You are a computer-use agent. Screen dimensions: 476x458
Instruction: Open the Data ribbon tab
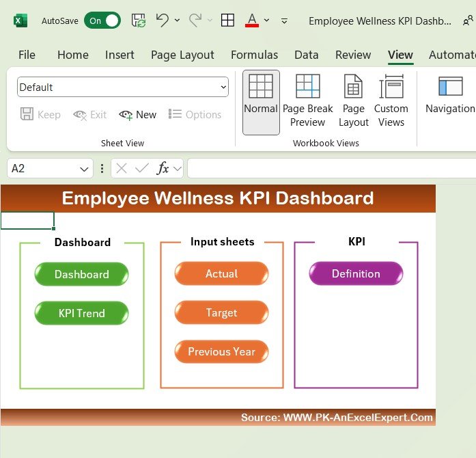point(307,55)
